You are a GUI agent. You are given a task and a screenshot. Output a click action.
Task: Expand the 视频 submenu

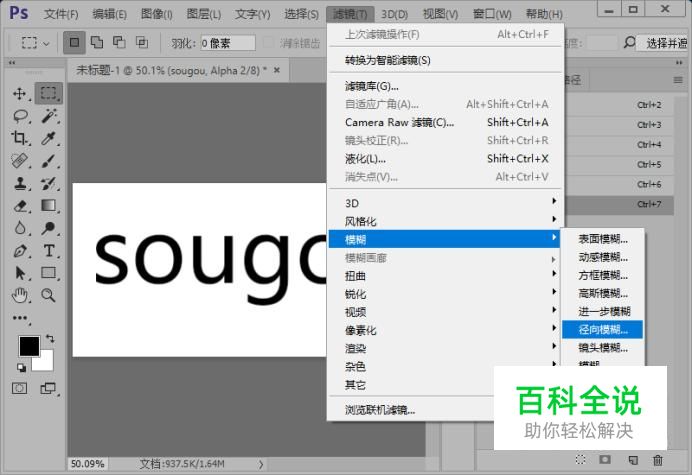446,312
